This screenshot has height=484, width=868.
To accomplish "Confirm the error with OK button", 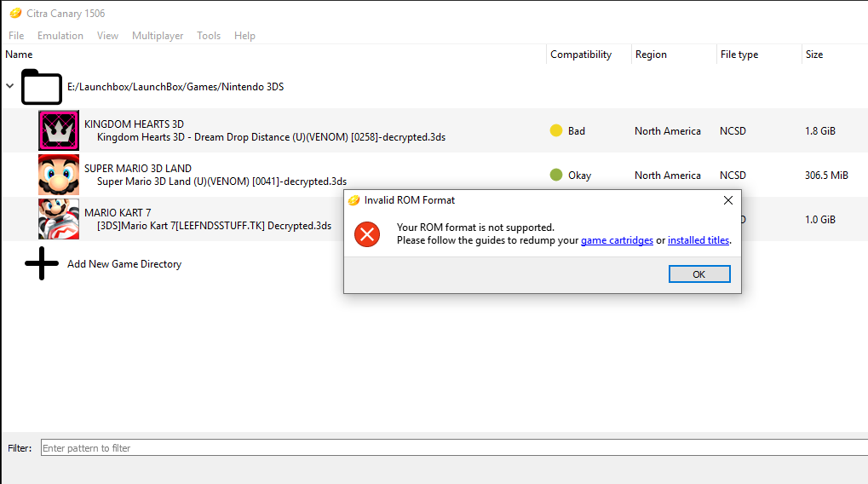I will pyautogui.click(x=699, y=274).
